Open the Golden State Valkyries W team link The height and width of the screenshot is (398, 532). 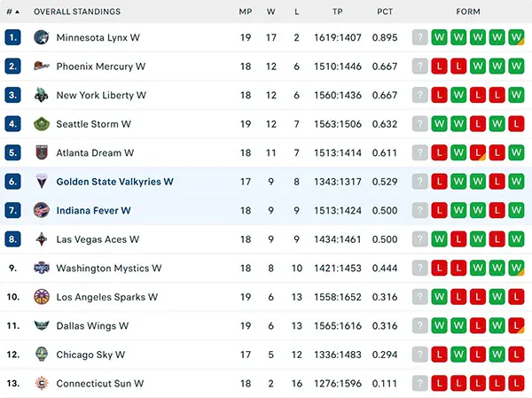(114, 182)
